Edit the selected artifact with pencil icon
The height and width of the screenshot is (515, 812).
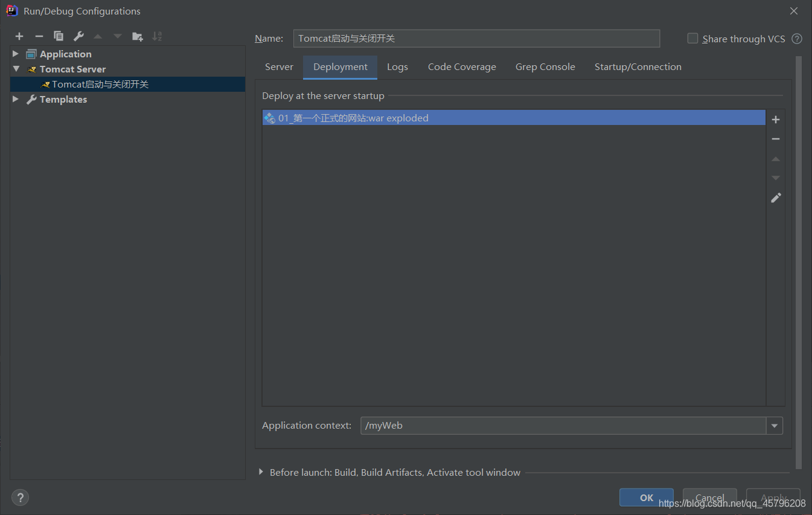(776, 197)
